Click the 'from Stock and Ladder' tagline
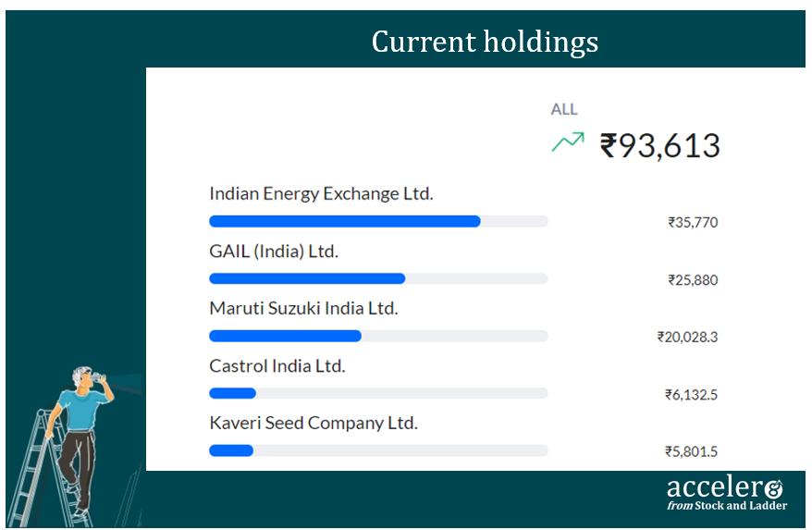Screen dimensions: 812x530 coord(727,506)
